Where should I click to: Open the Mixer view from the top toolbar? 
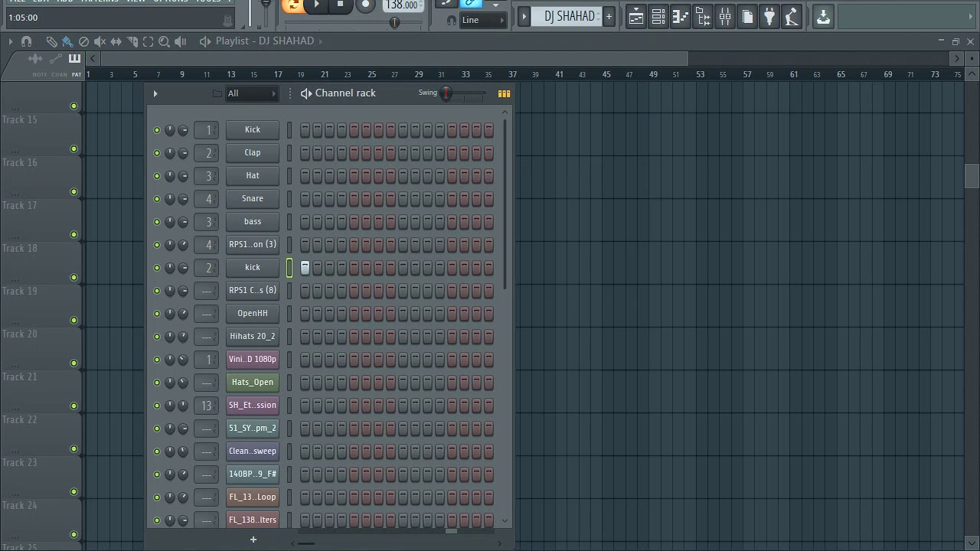click(x=724, y=16)
